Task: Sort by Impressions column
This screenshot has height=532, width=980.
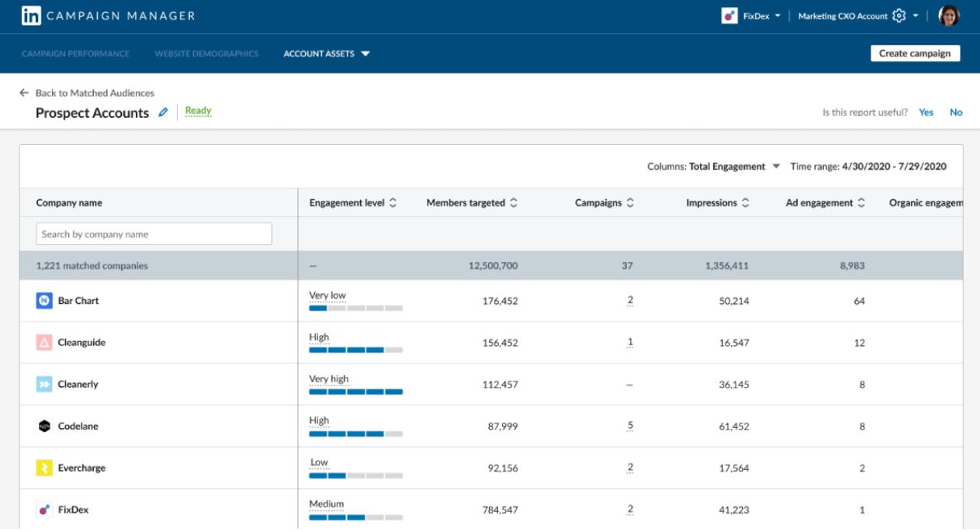Action: coord(746,203)
